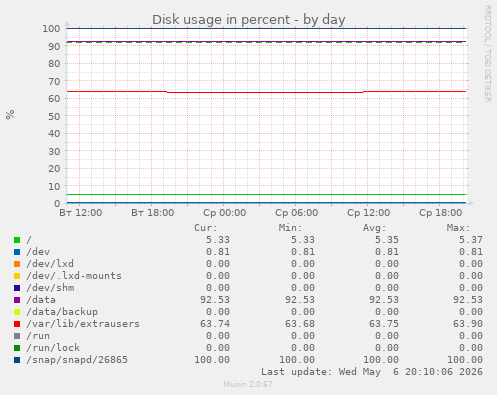This screenshot has height=395, width=497.
Task: Click the 63.75 average value for /var/lib/extrausers
Action: pos(384,324)
